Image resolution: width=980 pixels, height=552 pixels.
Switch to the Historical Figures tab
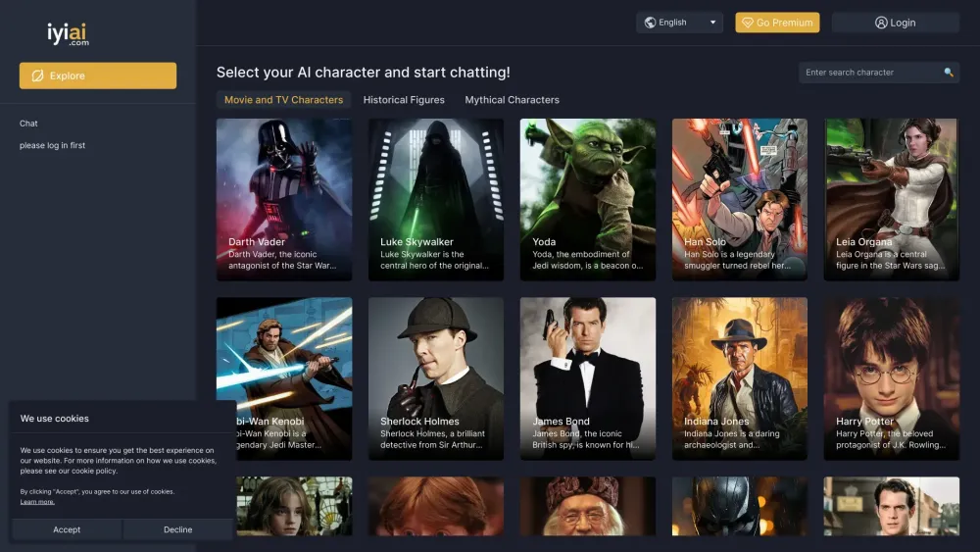coord(404,100)
